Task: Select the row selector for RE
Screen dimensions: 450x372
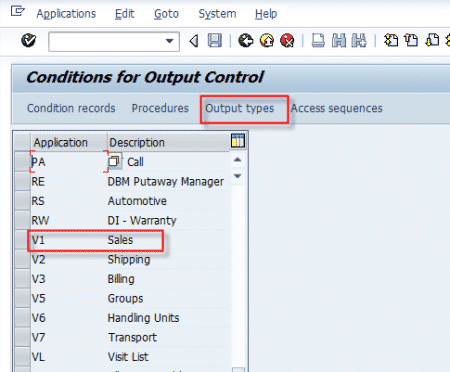Action: click(x=22, y=182)
